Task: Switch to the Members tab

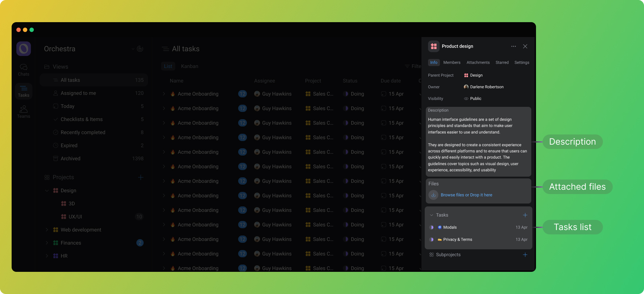Action: (x=452, y=63)
